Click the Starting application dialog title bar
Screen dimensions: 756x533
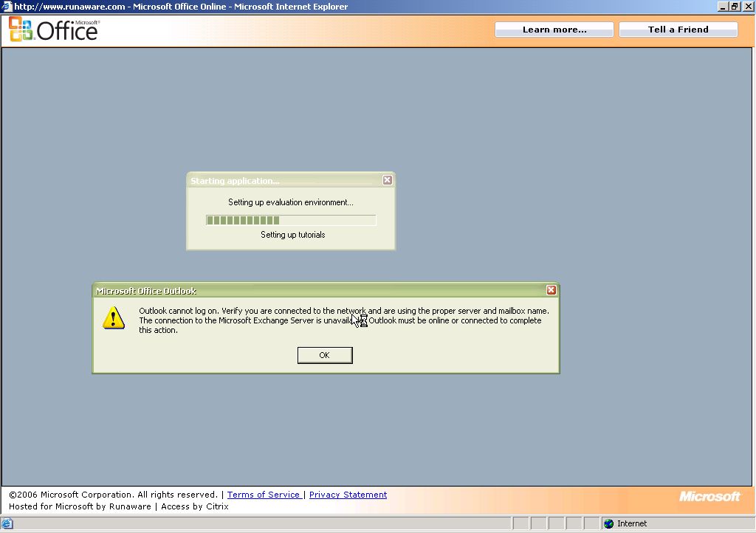[x=281, y=181]
